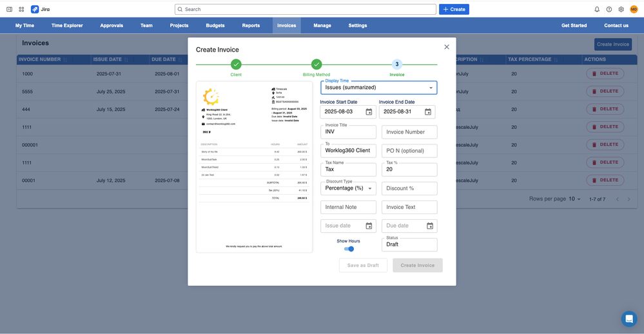
Task: Click the PO N (optional) field
Action: pos(409,151)
